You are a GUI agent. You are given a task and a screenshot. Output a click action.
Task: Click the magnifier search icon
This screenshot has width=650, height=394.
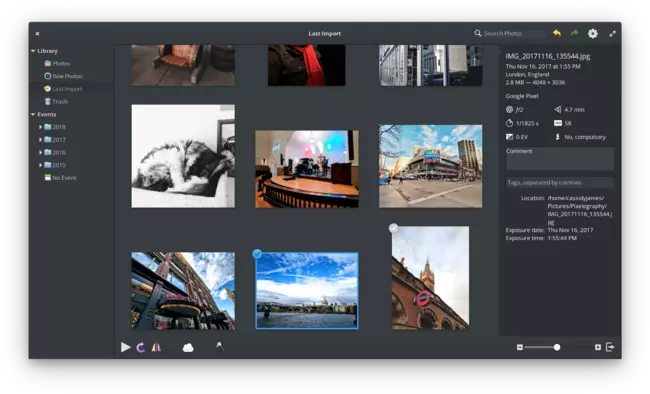pyautogui.click(x=478, y=33)
